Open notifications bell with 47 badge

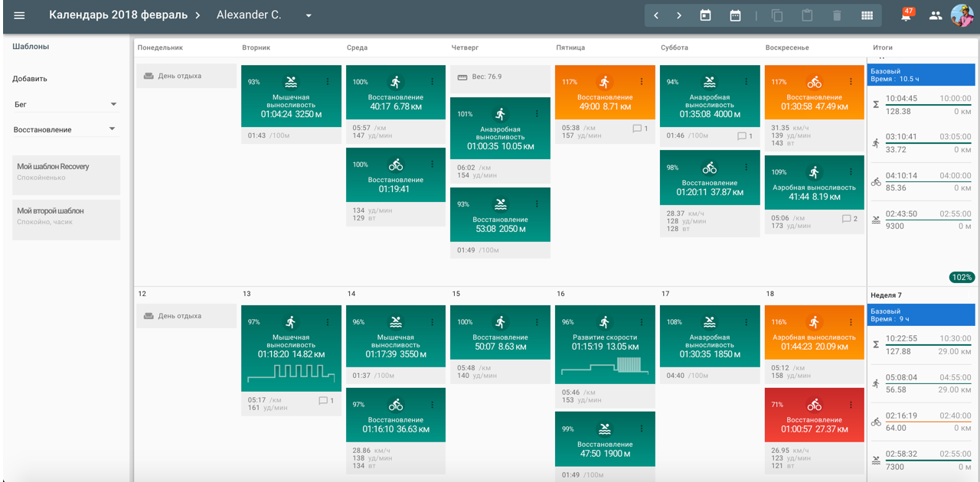[x=906, y=15]
